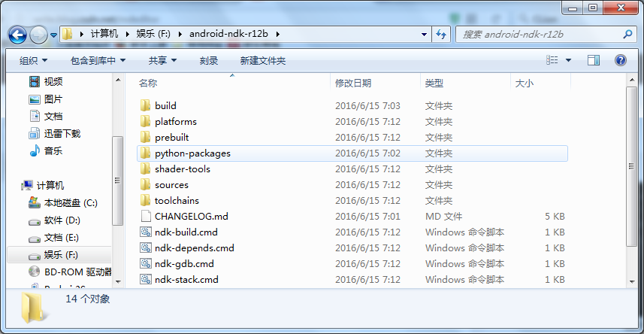Open the 组织 menu
This screenshot has height=334, width=644.
coord(34,61)
